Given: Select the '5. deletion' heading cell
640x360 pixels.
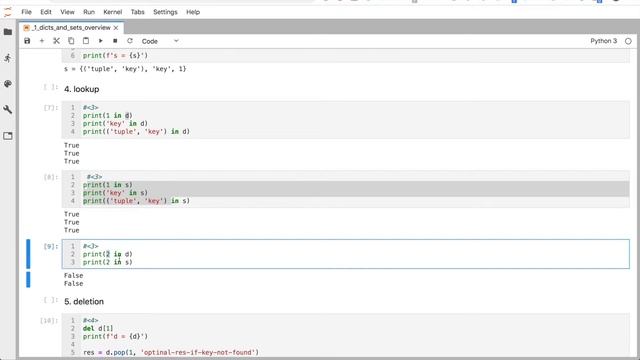Looking at the screenshot, I should click(x=84, y=302).
